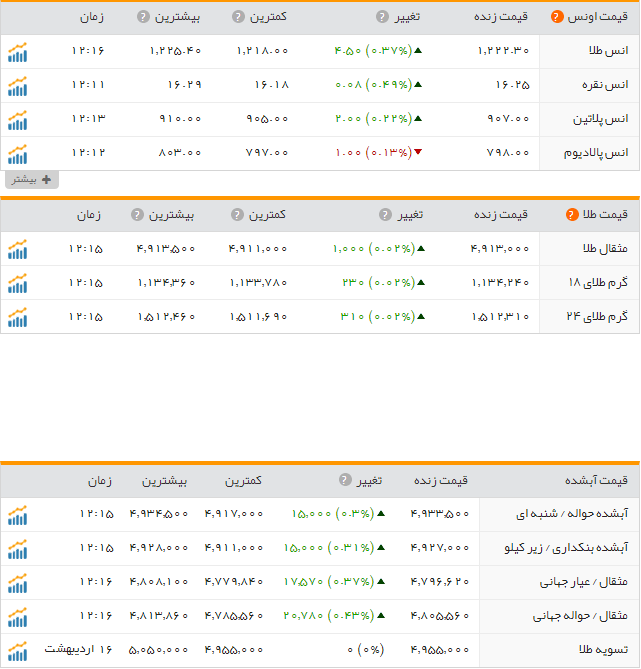Open chart icon for انس نقره row
The height and width of the screenshot is (669, 641).
tap(17, 86)
